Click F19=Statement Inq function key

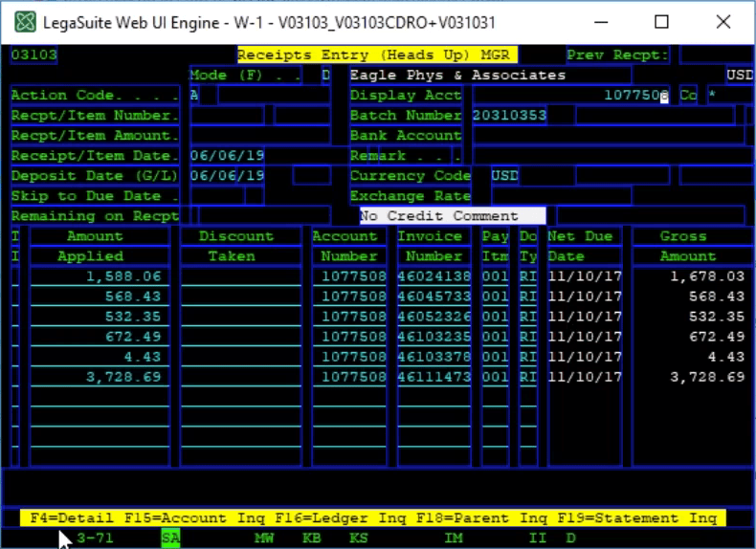(637, 518)
